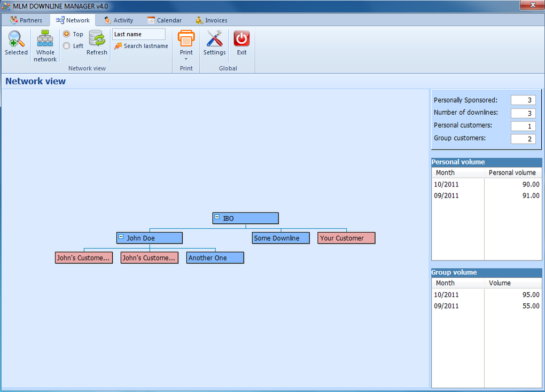Open the Invoices tab

coord(212,20)
